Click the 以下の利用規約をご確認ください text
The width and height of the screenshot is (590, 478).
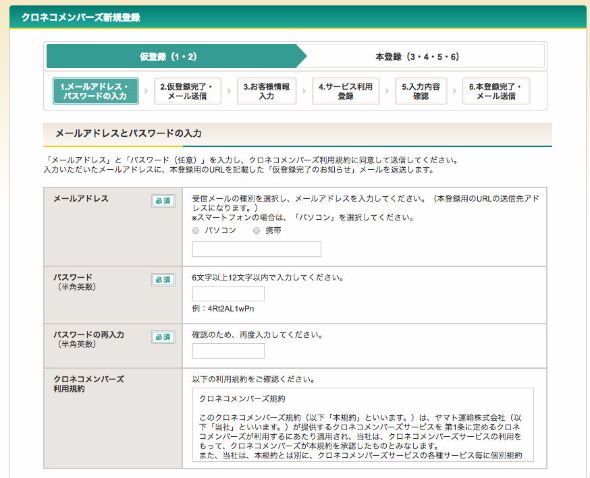(253, 379)
